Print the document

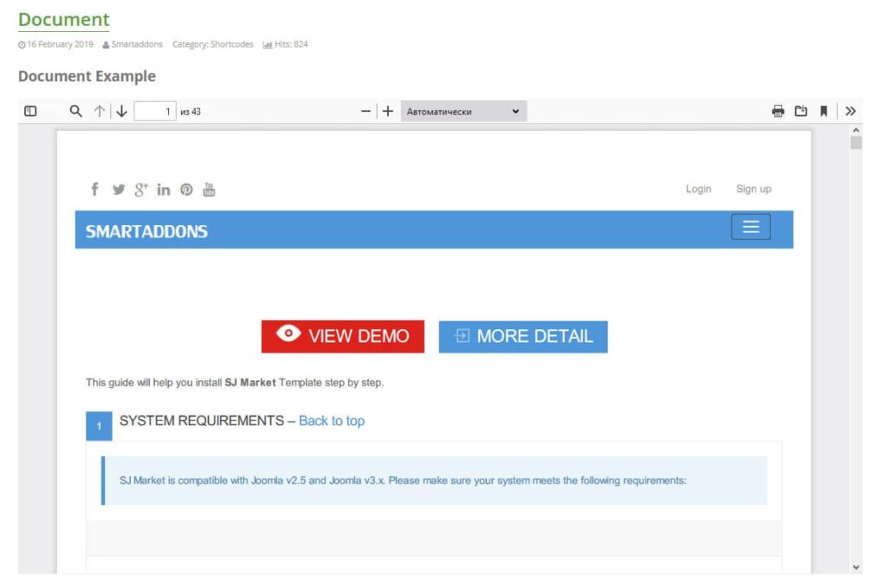(x=778, y=111)
